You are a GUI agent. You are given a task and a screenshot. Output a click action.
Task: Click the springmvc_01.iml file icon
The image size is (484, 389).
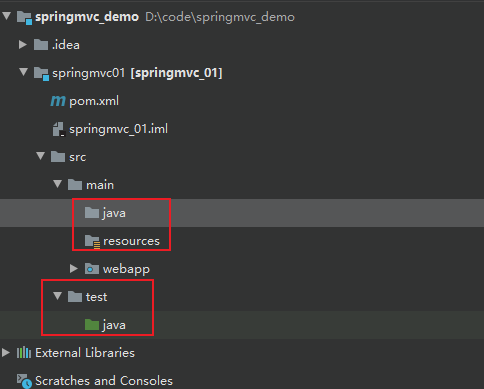click(58, 129)
